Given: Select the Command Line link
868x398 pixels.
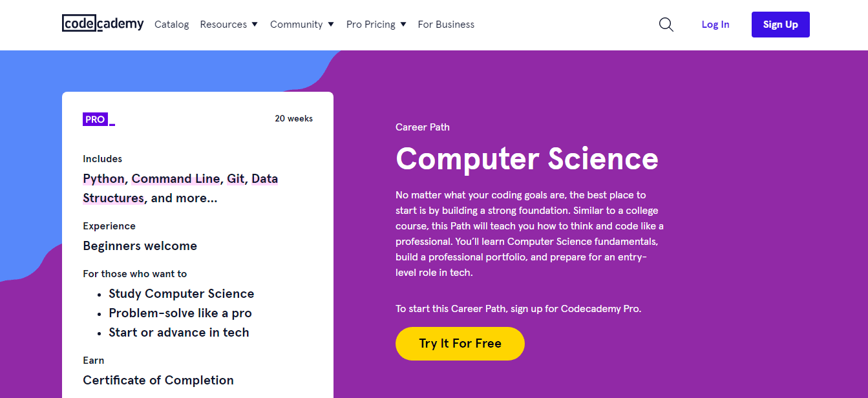Looking at the screenshot, I should click(x=175, y=178).
